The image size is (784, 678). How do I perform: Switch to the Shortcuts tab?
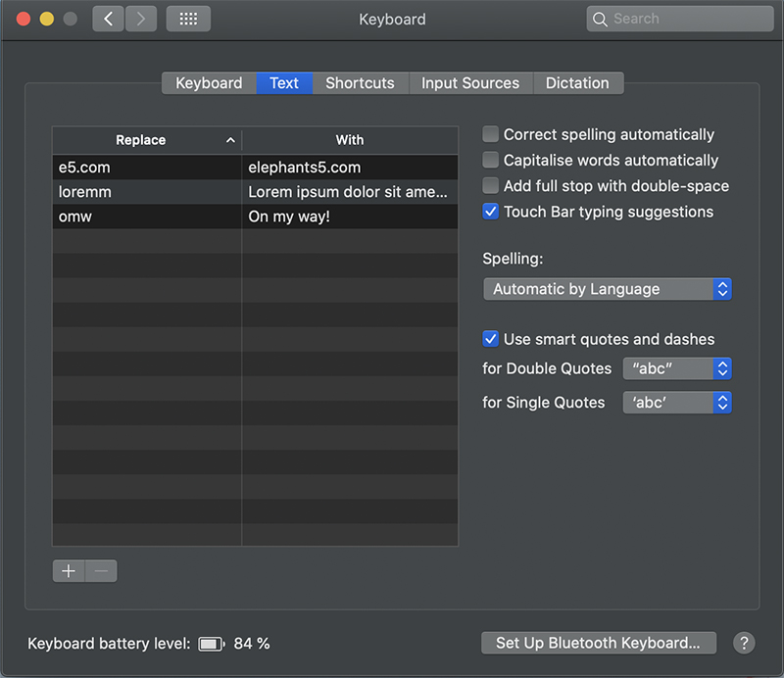coord(360,83)
